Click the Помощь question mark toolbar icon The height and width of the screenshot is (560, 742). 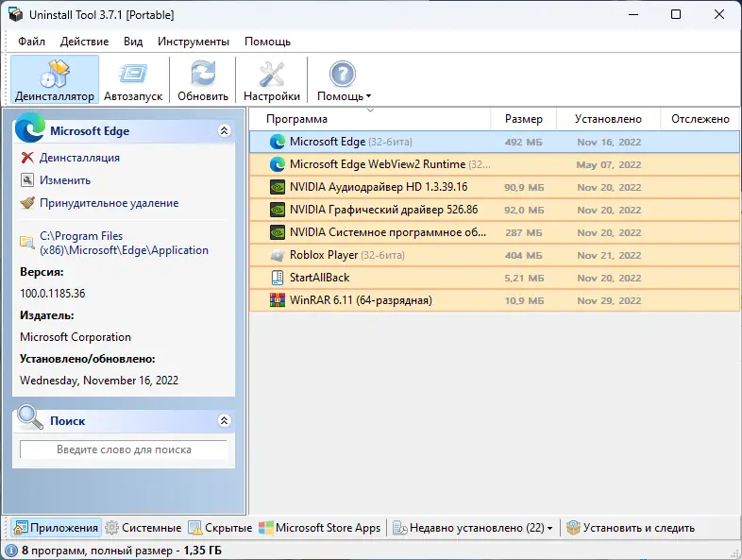pos(342,75)
